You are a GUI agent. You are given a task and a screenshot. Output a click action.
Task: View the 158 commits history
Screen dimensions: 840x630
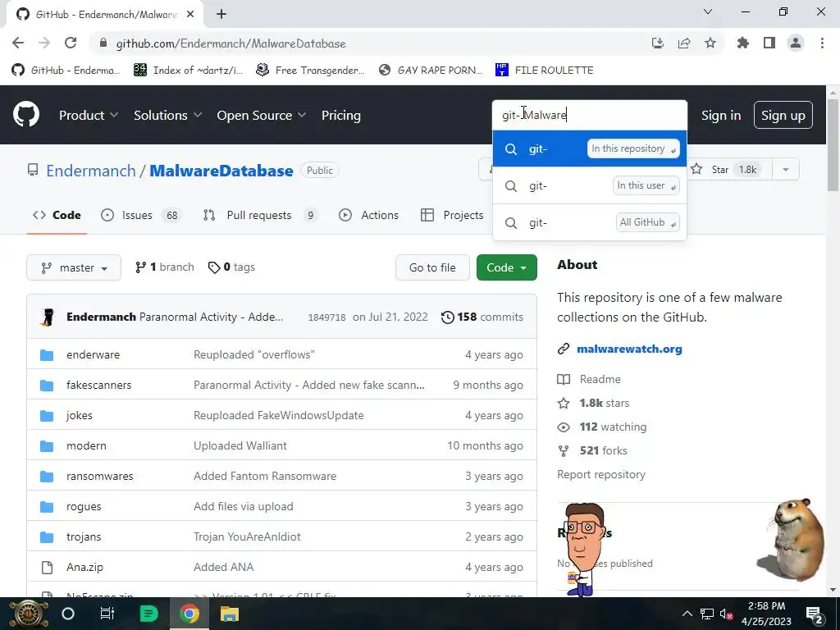482,317
